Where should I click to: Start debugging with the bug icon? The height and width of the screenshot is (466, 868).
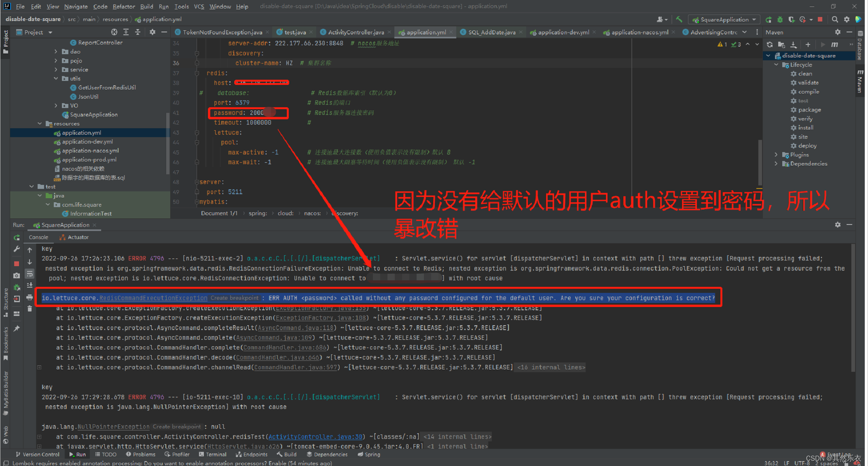(x=780, y=19)
